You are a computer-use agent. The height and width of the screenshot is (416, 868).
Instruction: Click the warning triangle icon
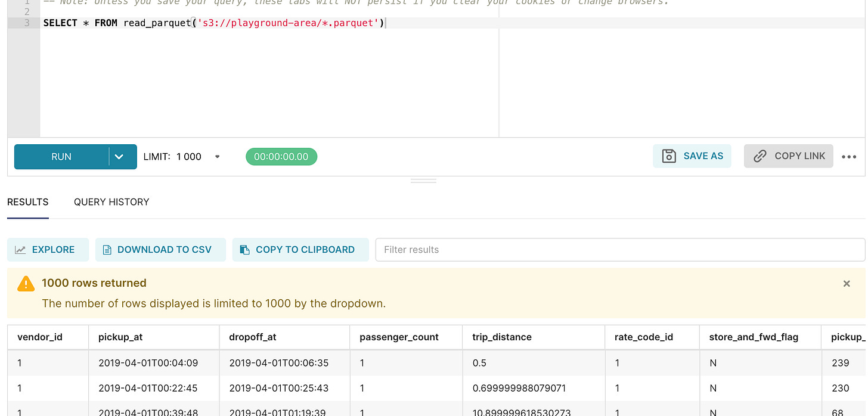tap(25, 284)
